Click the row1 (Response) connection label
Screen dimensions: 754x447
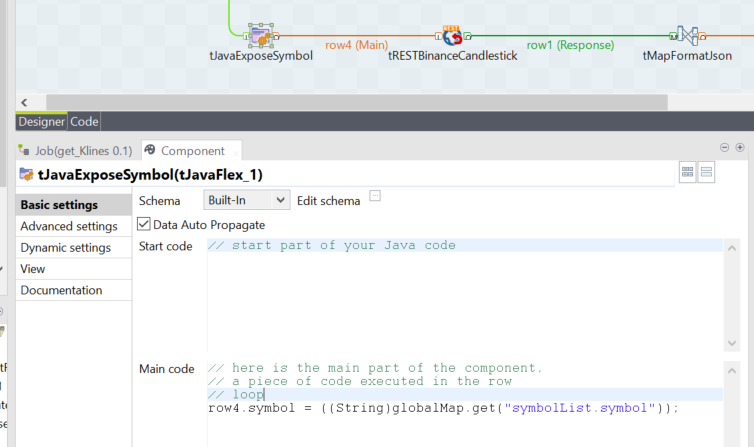(570, 45)
